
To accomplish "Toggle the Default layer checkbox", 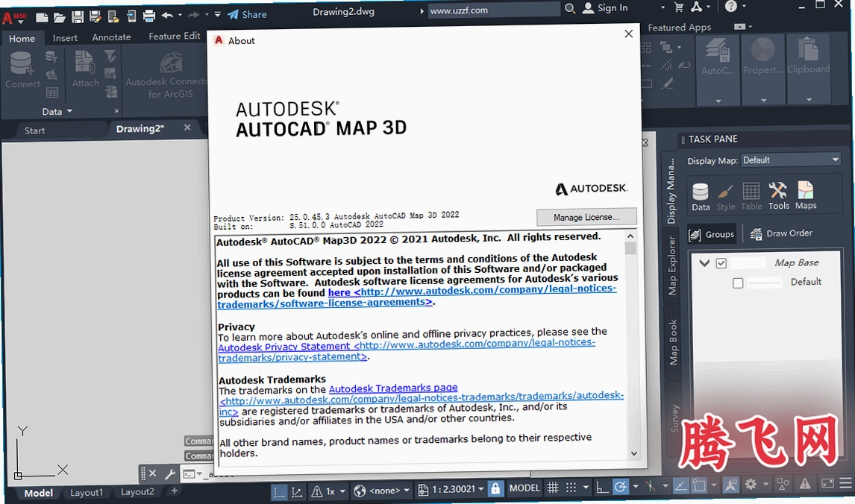I will [738, 283].
